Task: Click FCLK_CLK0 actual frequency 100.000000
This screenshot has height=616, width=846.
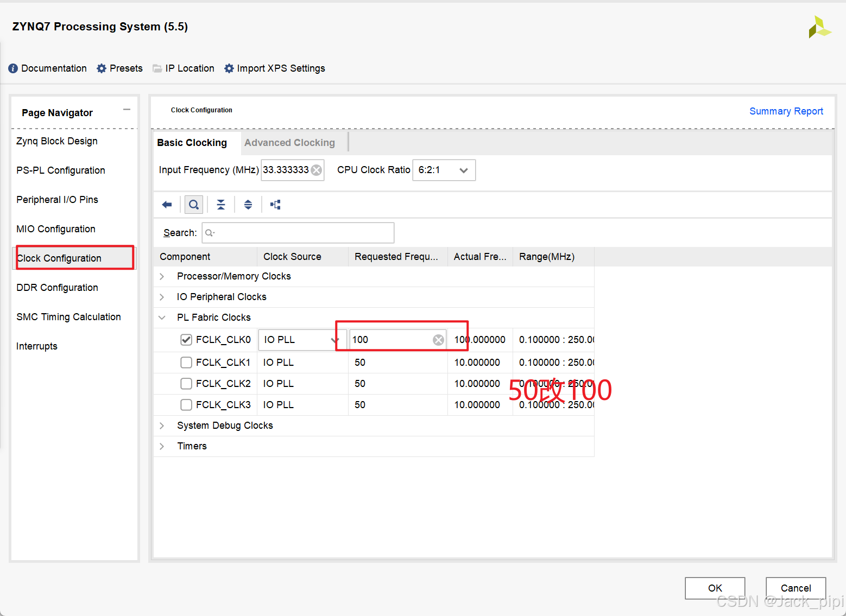Action: [480, 340]
